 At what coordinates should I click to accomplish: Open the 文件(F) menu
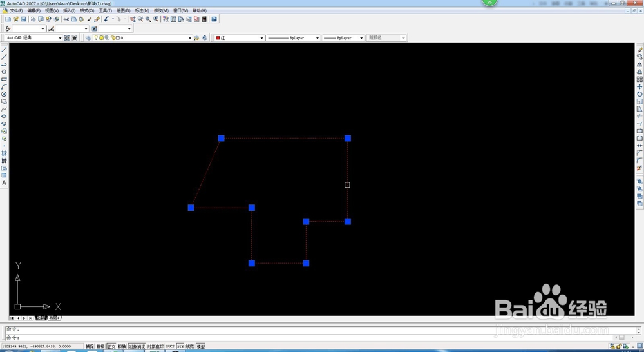(16, 11)
